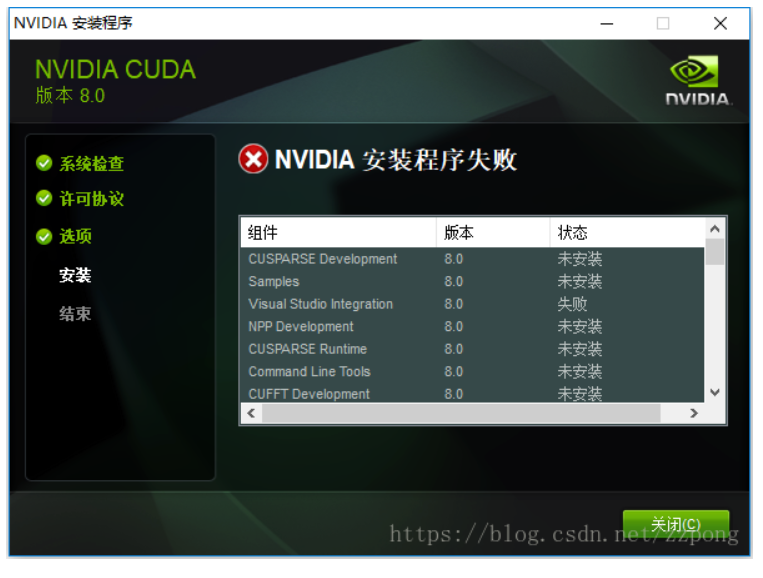Select the 结束 step in the sidebar
This screenshot has height=578, width=763.
coord(75,314)
